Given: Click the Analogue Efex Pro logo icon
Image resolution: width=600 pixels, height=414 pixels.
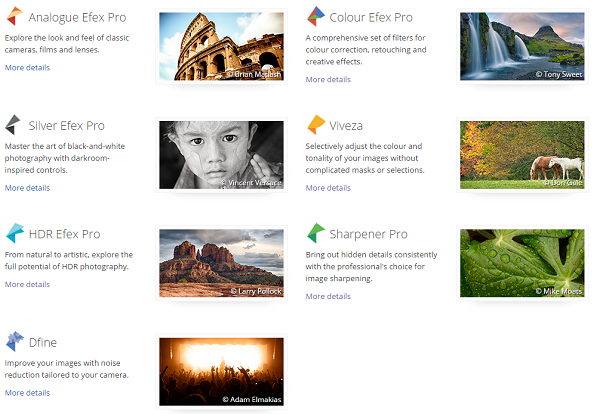Looking at the screenshot, I should pyautogui.click(x=14, y=17).
